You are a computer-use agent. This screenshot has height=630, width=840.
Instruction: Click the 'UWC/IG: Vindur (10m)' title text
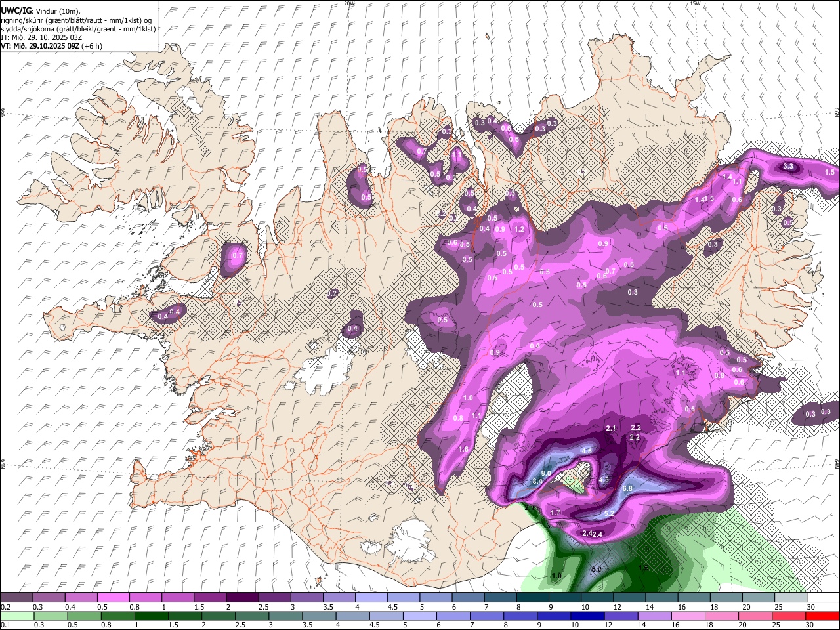coord(40,10)
